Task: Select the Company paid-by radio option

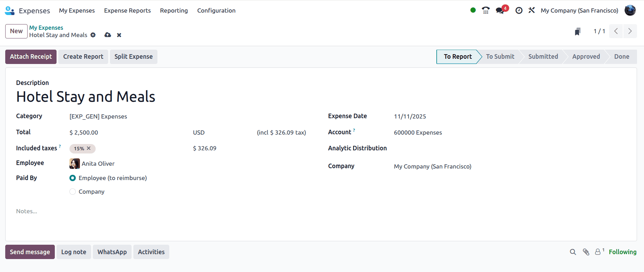Action: [73, 192]
